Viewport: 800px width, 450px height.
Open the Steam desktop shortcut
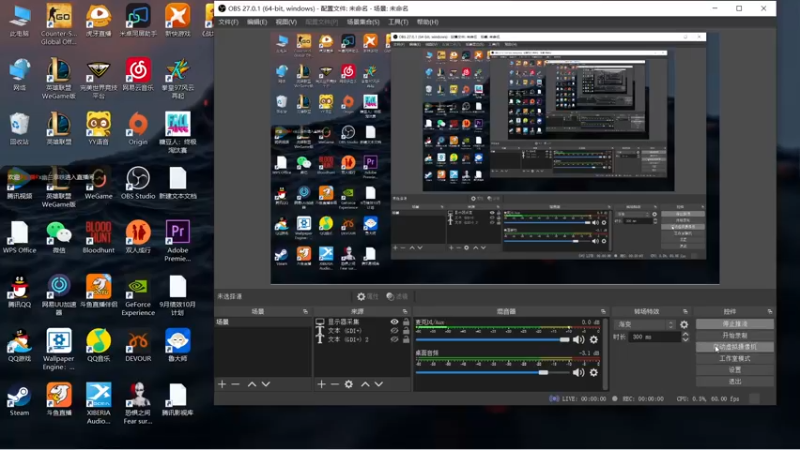(x=19, y=400)
